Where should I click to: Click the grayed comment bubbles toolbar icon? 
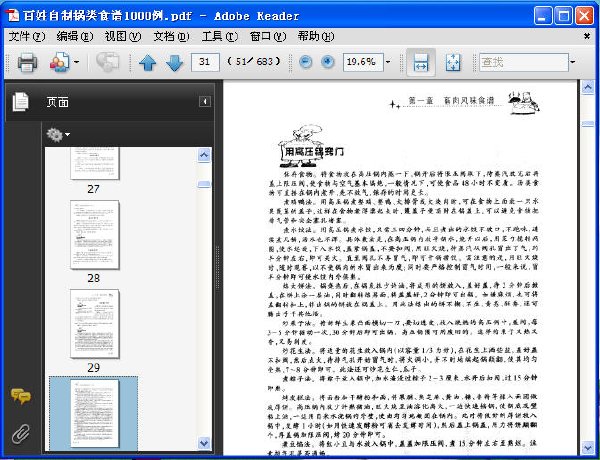108,62
